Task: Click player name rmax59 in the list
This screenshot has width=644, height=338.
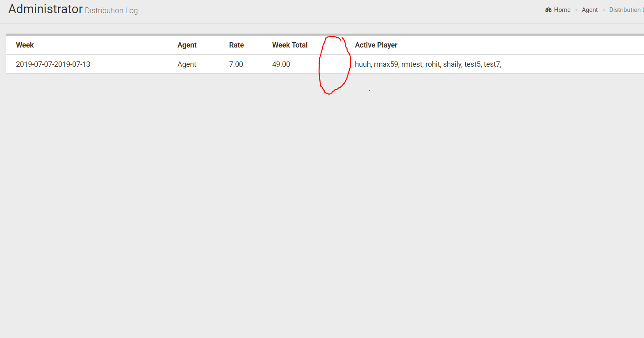Action: (x=385, y=64)
